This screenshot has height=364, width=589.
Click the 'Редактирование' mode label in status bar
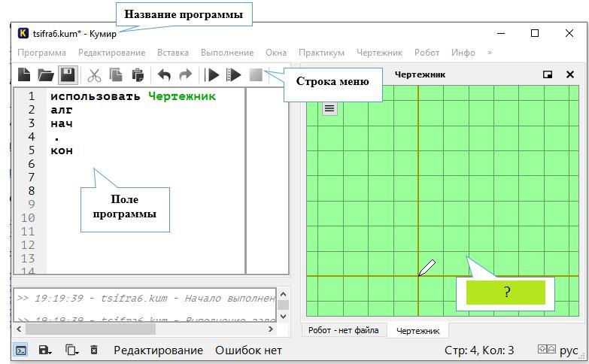[158, 350]
